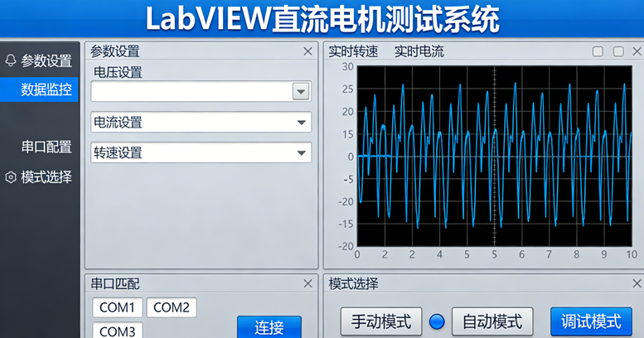Choose the 自动模式 button

point(491,321)
